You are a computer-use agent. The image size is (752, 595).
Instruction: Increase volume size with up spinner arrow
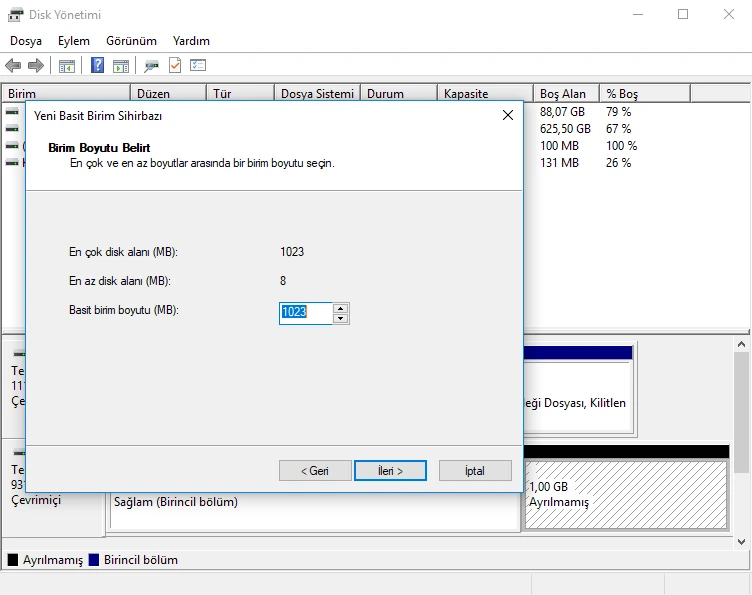click(x=341, y=308)
